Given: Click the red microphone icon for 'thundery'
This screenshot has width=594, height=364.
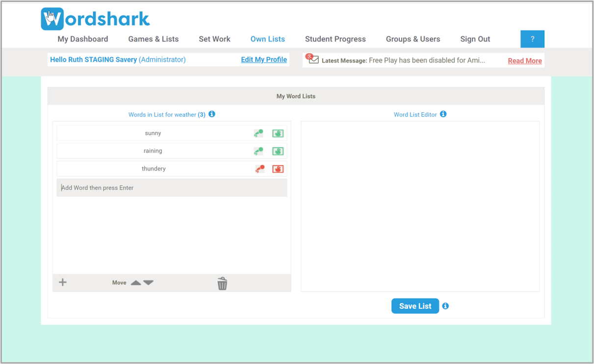Looking at the screenshot, I should coord(259,169).
